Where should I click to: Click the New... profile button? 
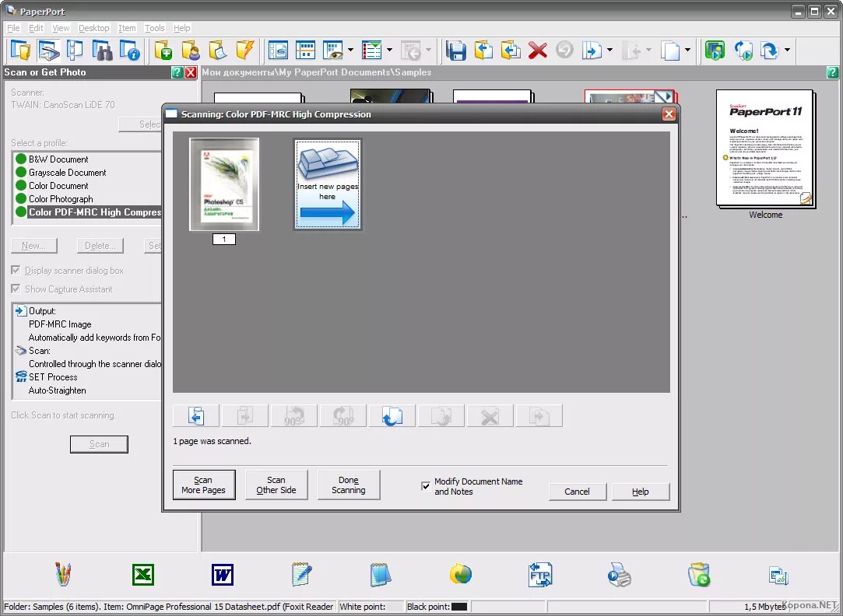coord(34,246)
